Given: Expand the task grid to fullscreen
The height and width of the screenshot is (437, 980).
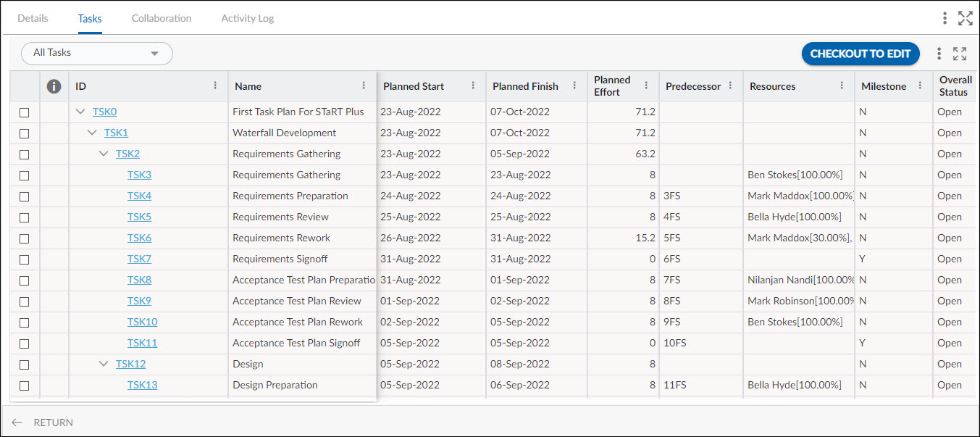Looking at the screenshot, I should point(960,54).
